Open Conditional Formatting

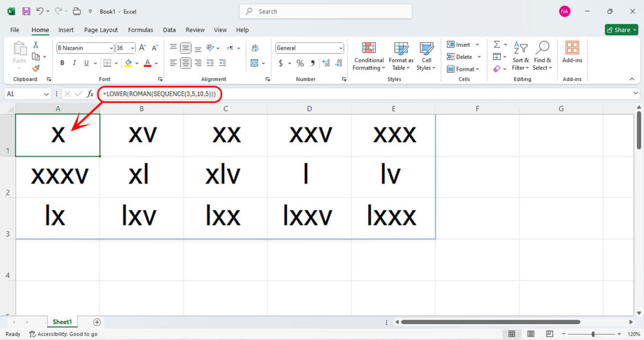369,56
